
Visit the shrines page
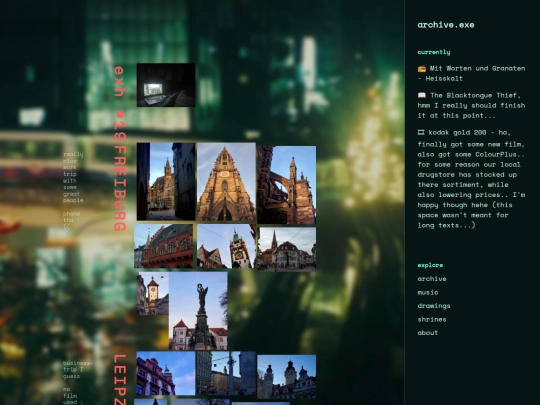point(432,319)
